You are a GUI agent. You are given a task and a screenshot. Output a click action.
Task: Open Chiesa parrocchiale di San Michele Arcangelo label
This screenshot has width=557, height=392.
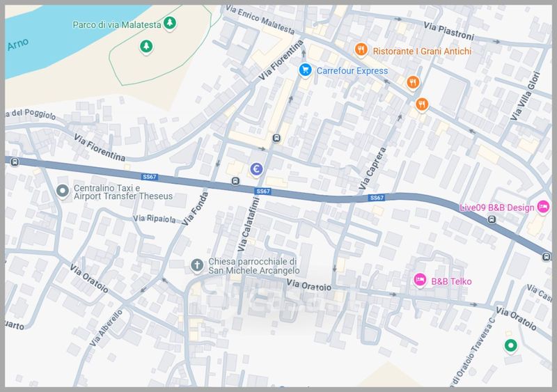[x=253, y=266]
